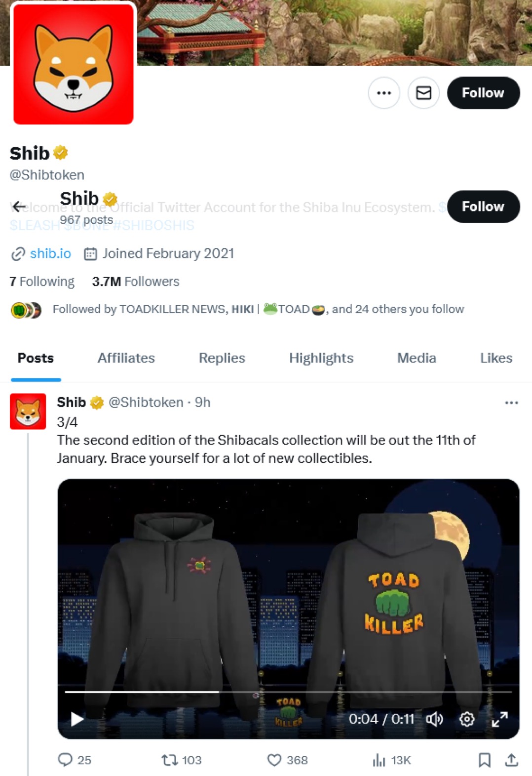Toggle fullscreen on the hoodie video
Viewport: 532px width, 776px height.
(x=499, y=719)
